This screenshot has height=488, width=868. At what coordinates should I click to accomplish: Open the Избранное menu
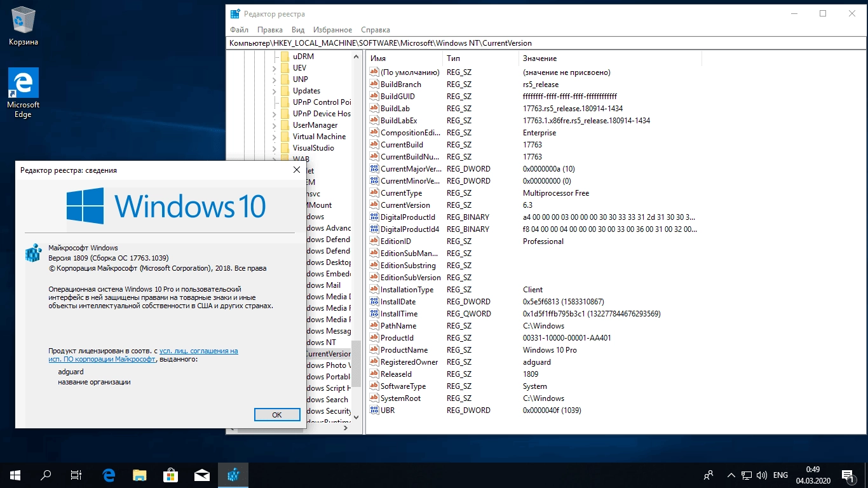(x=332, y=30)
